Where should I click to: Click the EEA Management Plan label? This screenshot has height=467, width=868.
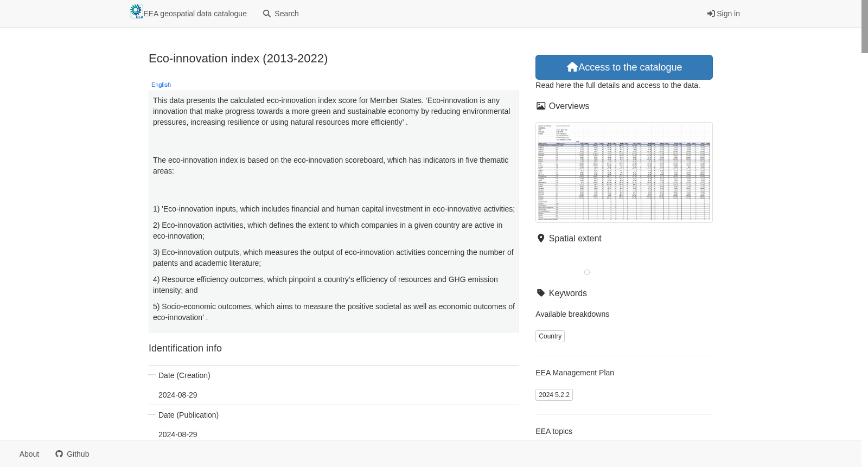(x=575, y=373)
